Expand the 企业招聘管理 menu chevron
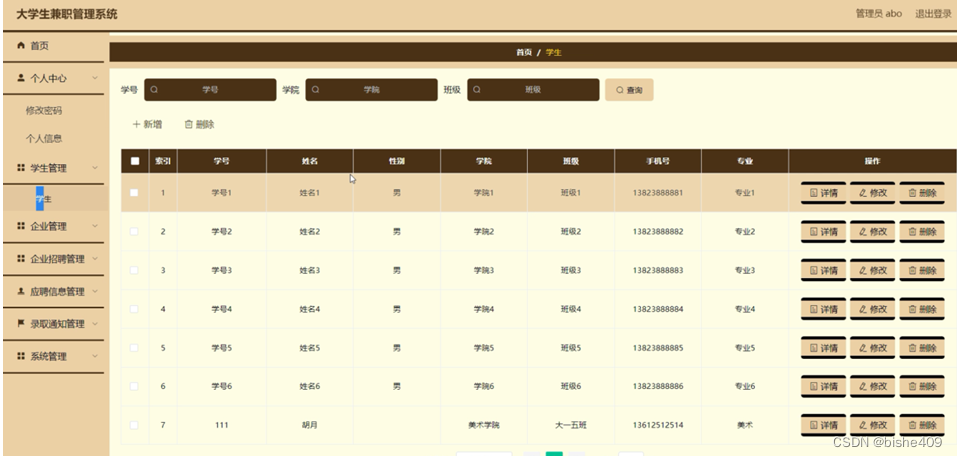Screen dimensions: 957x457 [x=95, y=259]
